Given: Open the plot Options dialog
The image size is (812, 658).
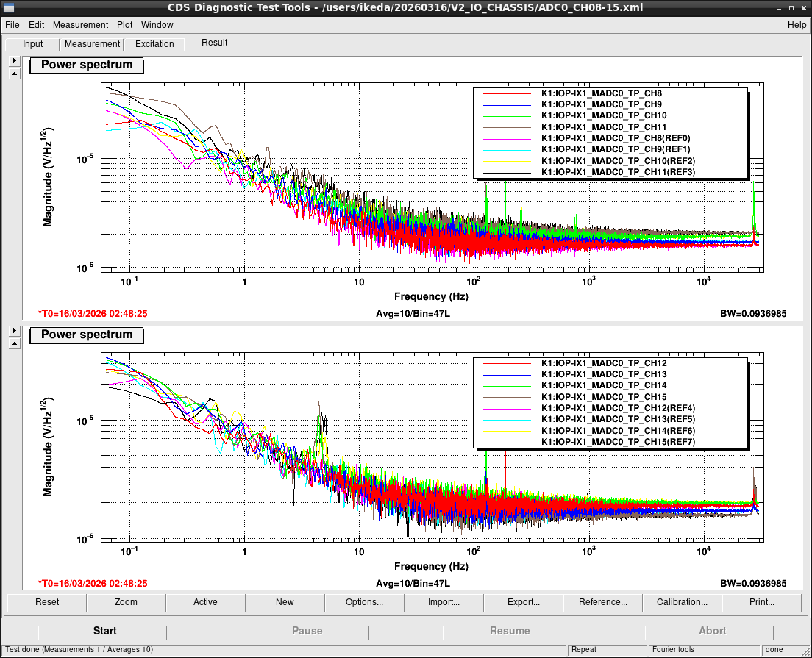Looking at the screenshot, I should coord(364,602).
